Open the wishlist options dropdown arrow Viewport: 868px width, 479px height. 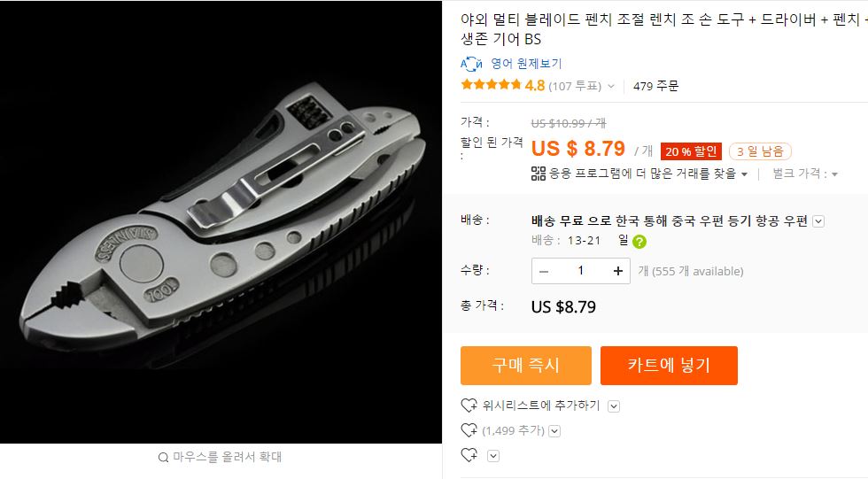click(x=614, y=406)
